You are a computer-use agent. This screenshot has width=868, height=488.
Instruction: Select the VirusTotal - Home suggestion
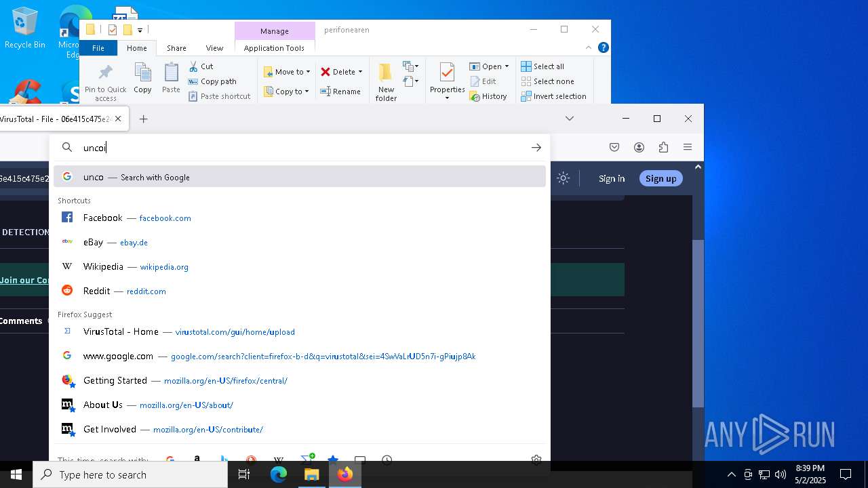coord(300,331)
